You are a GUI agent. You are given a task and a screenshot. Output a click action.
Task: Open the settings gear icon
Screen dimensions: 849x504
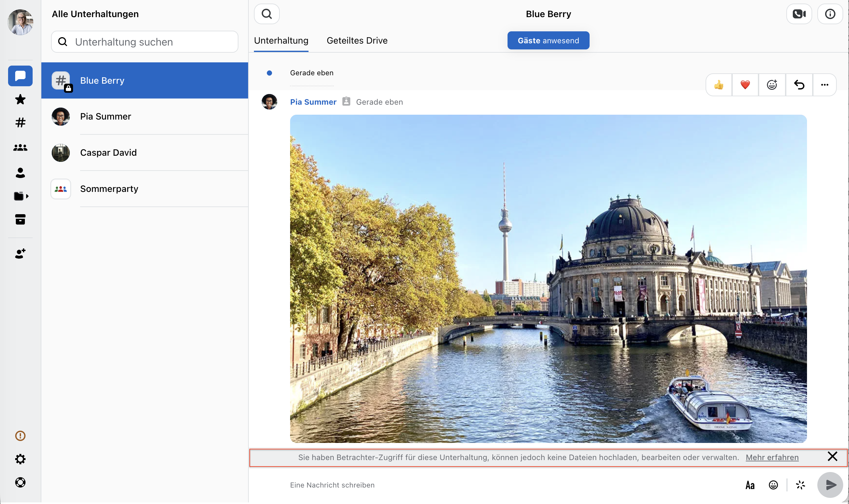20,459
